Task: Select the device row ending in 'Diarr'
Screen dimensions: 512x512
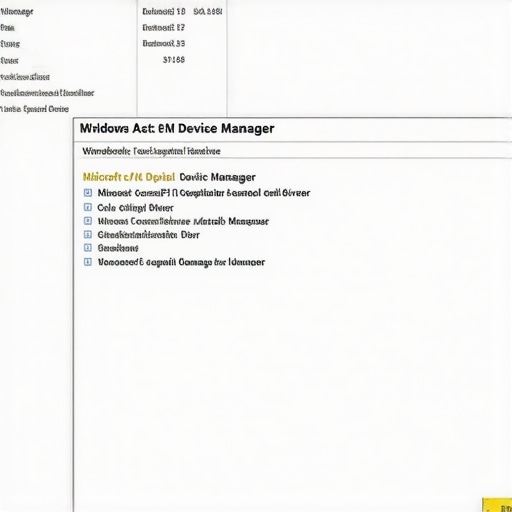Action: pyautogui.click(x=148, y=235)
